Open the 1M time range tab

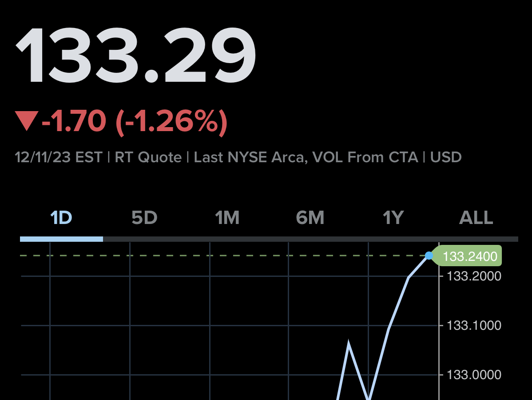click(227, 218)
